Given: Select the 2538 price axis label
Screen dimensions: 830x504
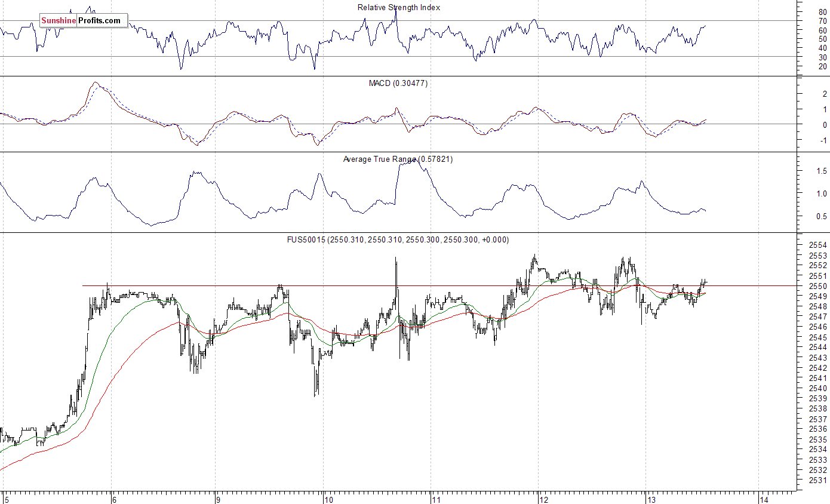Looking at the screenshot, I should 817,408.
